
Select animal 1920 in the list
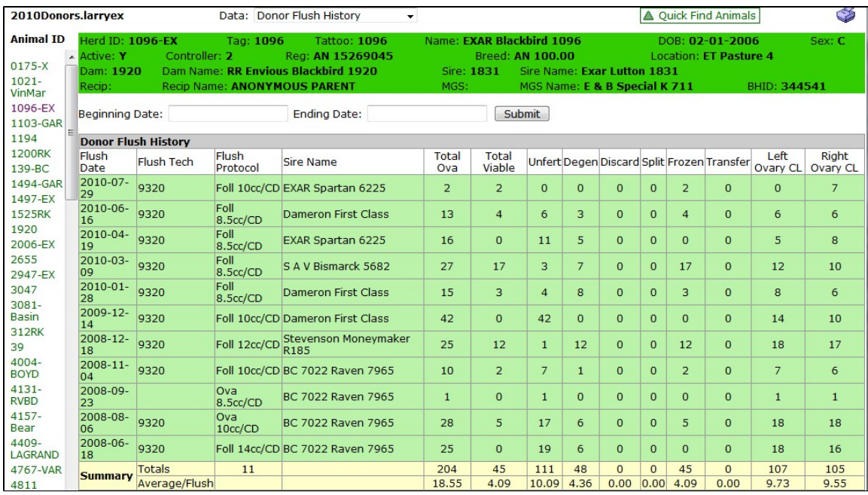[x=24, y=229]
